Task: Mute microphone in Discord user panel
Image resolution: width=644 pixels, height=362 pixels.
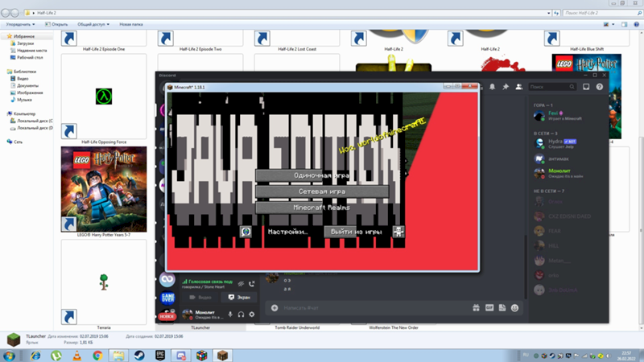Action: click(x=230, y=314)
